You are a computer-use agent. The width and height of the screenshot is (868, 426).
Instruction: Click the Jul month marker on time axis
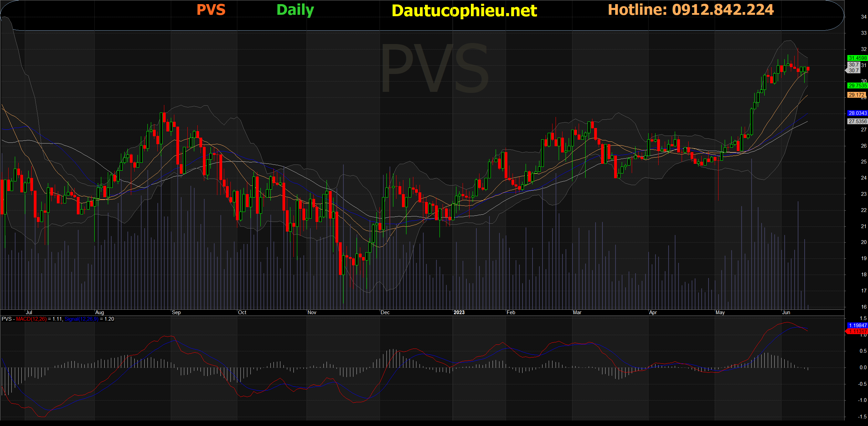pyautogui.click(x=29, y=312)
